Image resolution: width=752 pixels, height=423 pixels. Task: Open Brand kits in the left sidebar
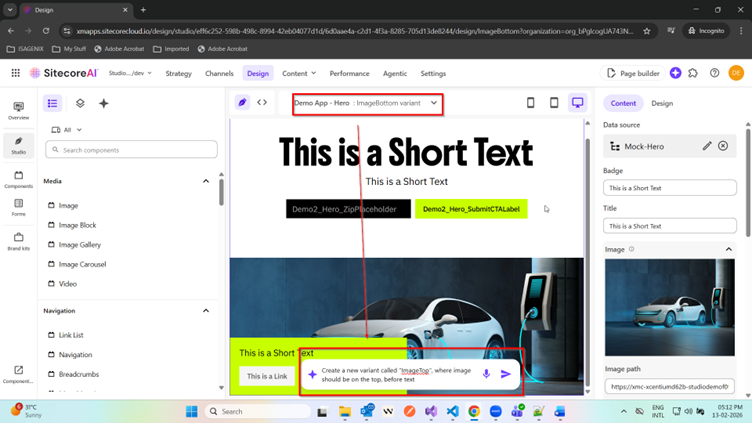point(18,241)
